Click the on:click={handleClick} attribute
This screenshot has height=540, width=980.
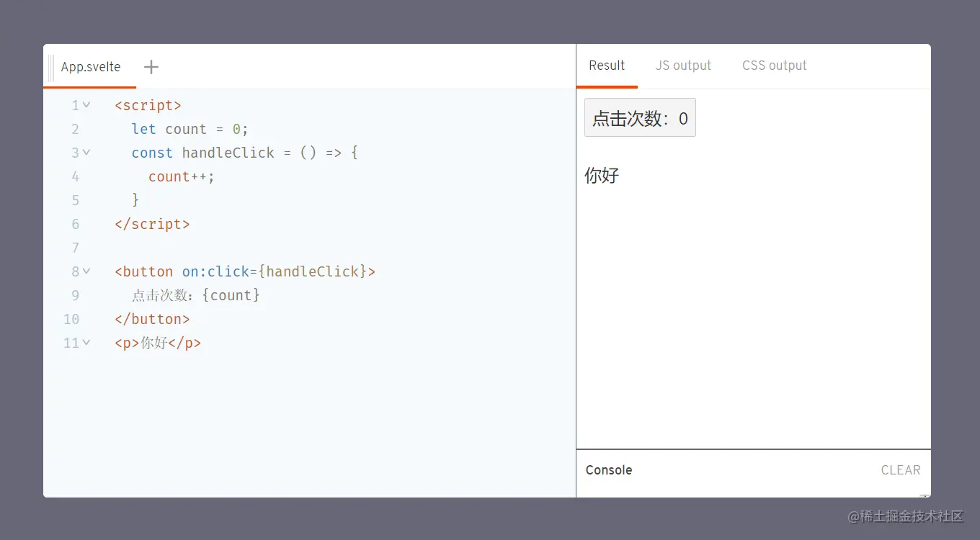pyautogui.click(x=275, y=271)
